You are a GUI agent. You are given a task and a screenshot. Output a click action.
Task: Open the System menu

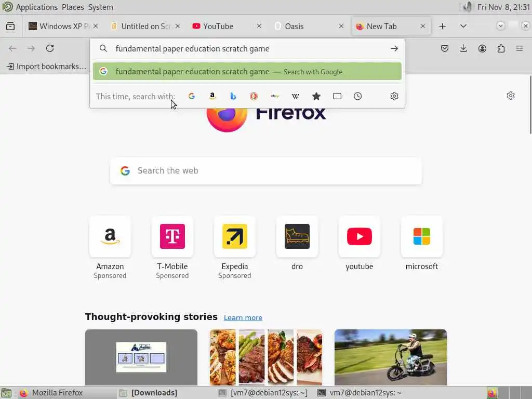(x=100, y=7)
